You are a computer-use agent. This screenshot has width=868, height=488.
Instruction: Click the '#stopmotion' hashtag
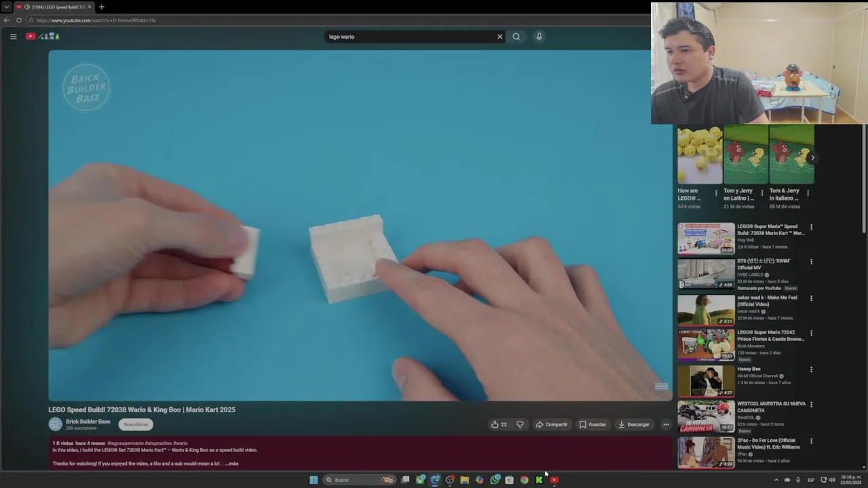click(158, 443)
